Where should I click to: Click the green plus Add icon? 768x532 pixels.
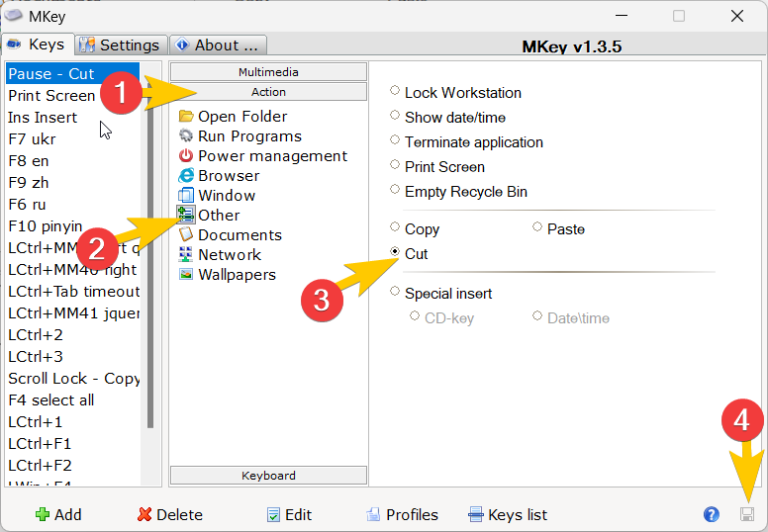[x=43, y=514]
